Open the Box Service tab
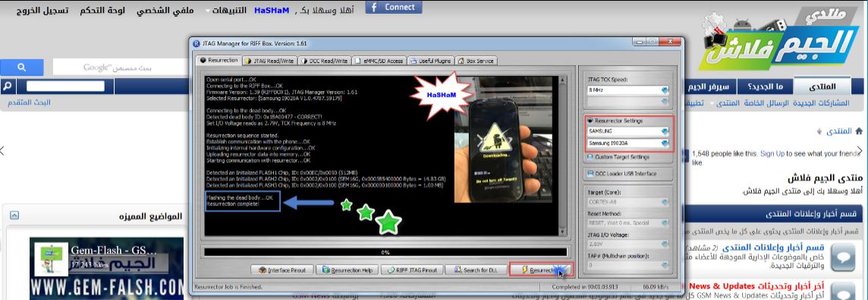868x300 pixels. pos(476,61)
